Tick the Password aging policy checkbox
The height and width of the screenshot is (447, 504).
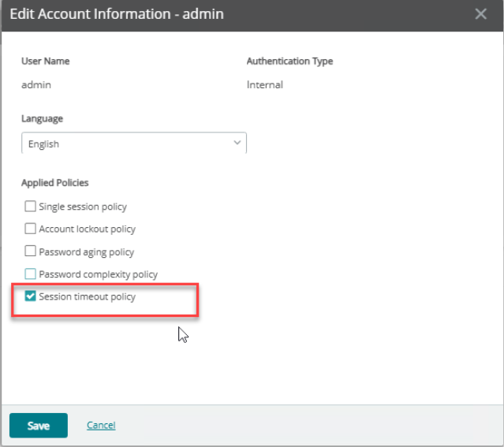30,251
